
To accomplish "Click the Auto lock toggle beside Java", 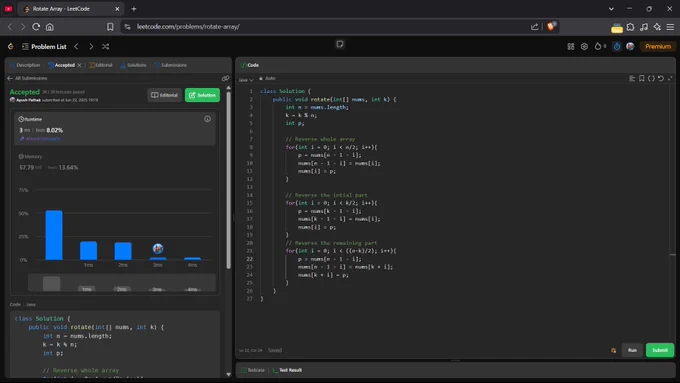I will click(x=267, y=79).
